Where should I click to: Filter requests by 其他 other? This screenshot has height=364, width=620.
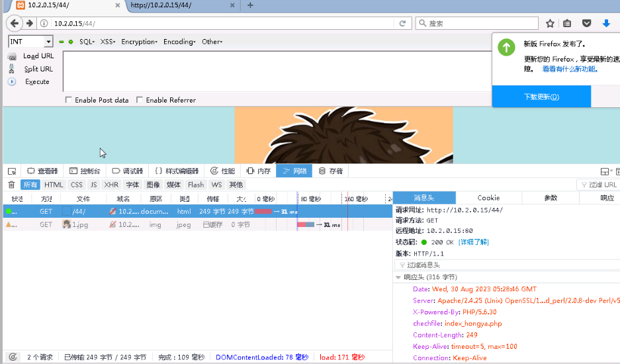(236, 185)
